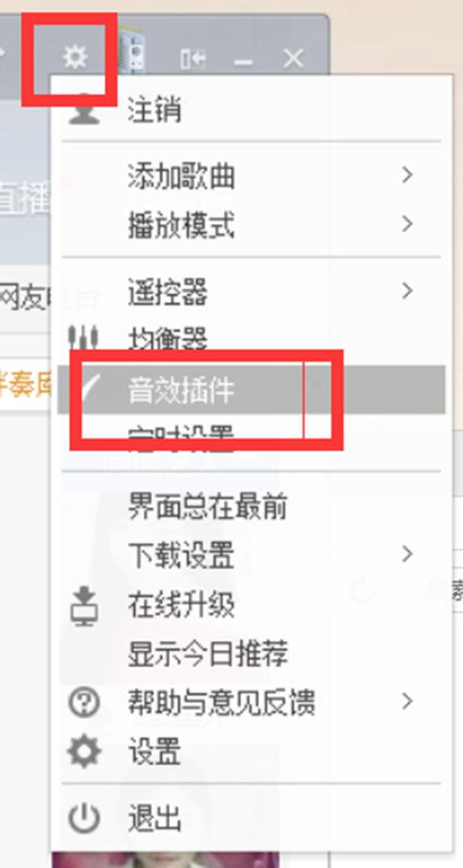Viewport: 463px width, 868px height.
Task: Open the 定时设置 menu entry
Action: click(x=252, y=438)
